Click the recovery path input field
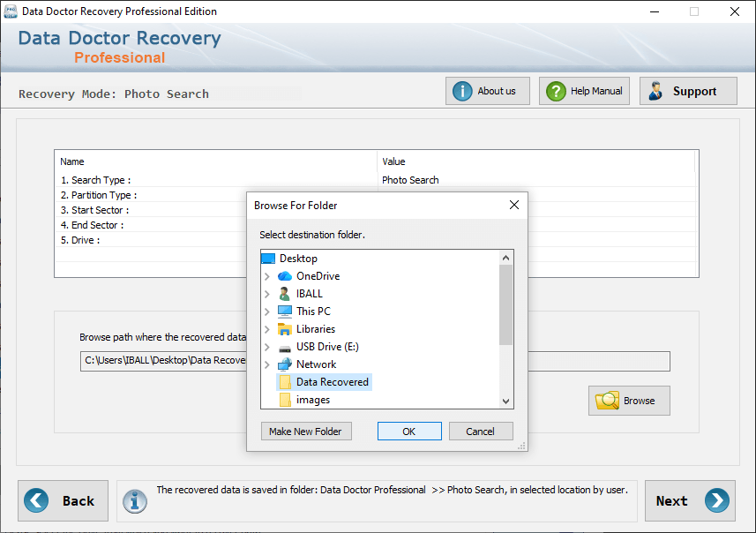This screenshot has width=756, height=533. tap(375, 361)
